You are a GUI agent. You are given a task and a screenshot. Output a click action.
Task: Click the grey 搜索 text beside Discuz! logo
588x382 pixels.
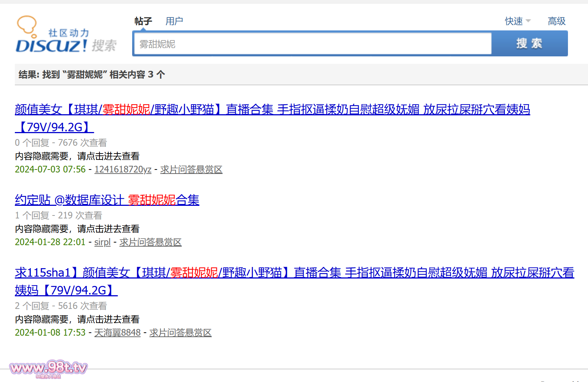[104, 46]
